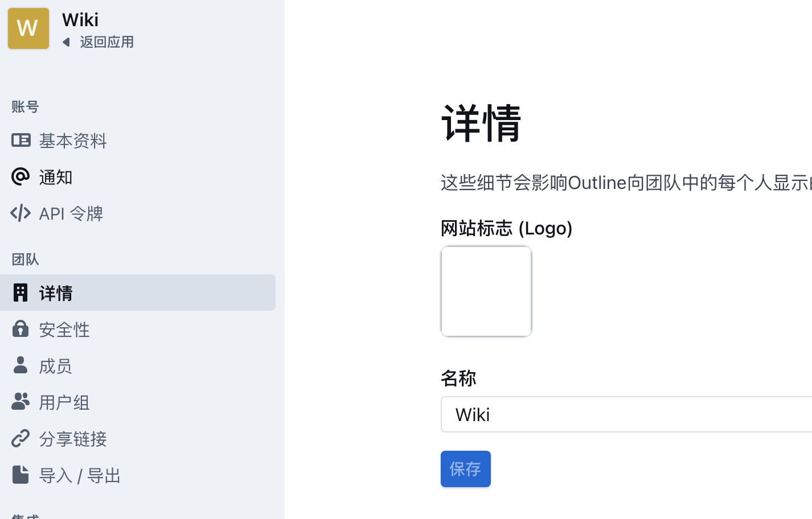The image size is (812, 519).
Task: Click the API 令牌 code icon
Action: pyautogui.click(x=20, y=213)
